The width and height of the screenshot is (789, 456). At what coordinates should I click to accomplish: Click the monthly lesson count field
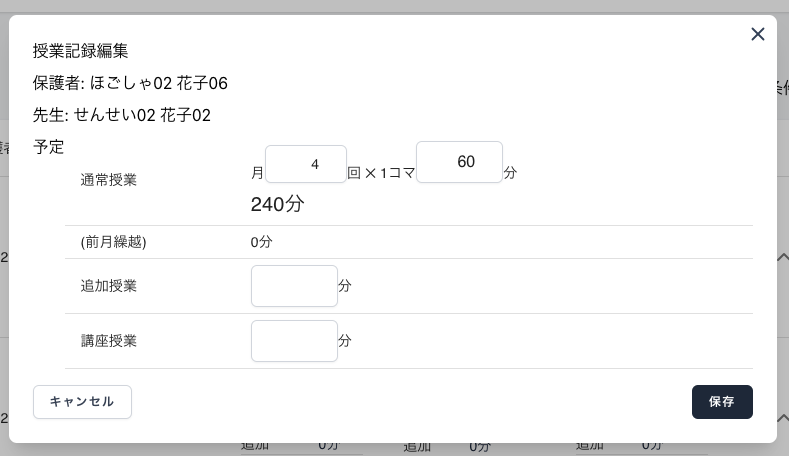tap(306, 164)
